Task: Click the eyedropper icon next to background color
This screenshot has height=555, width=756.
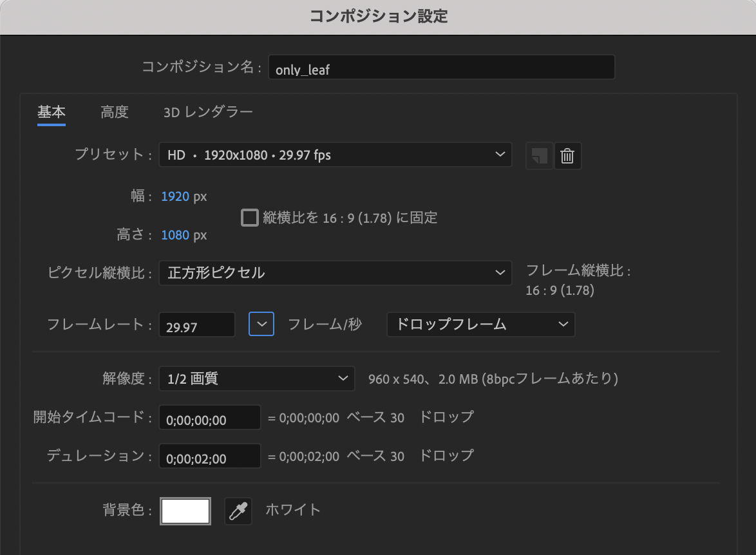Action: pos(238,510)
